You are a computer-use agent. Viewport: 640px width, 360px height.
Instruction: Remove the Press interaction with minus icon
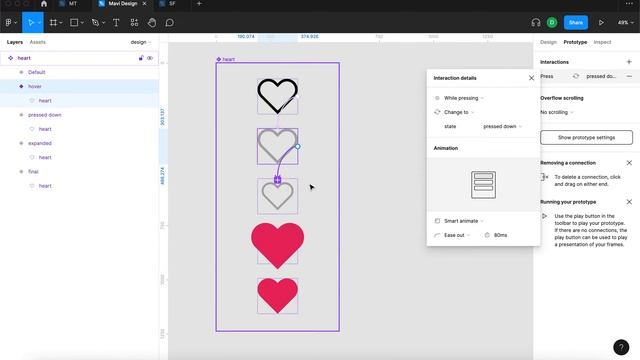[x=629, y=76]
